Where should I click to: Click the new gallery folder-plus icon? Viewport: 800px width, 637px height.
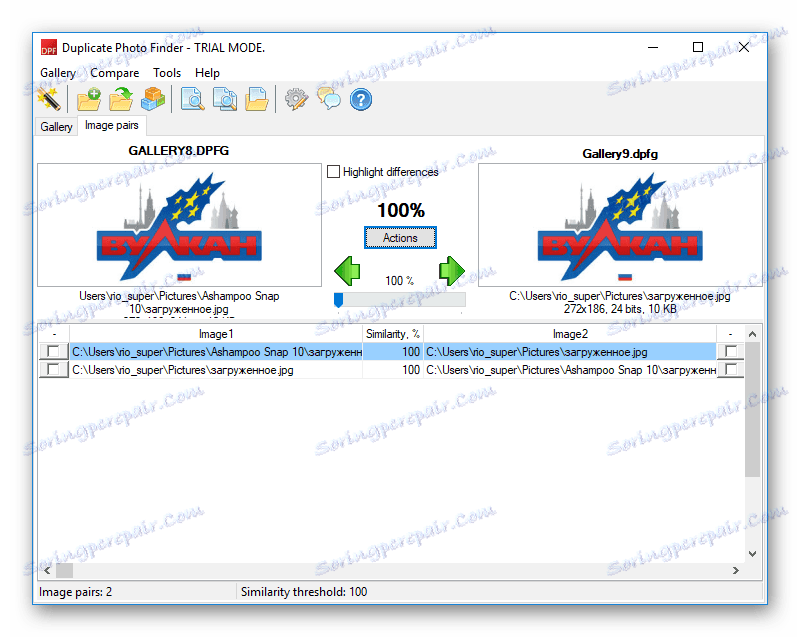click(89, 99)
